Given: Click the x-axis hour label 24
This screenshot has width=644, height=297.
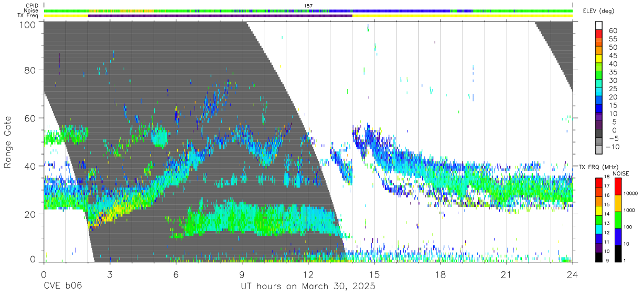Looking at the screenshot, I should [x=573, y=274].
